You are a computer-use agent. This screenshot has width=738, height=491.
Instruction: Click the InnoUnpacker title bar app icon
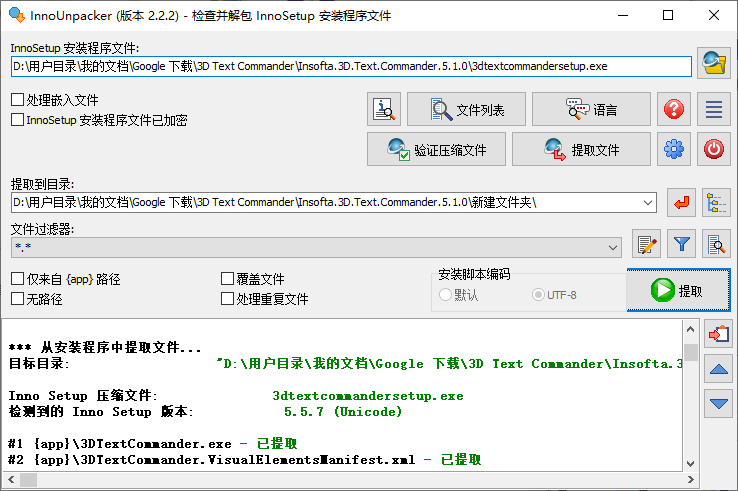17,15
